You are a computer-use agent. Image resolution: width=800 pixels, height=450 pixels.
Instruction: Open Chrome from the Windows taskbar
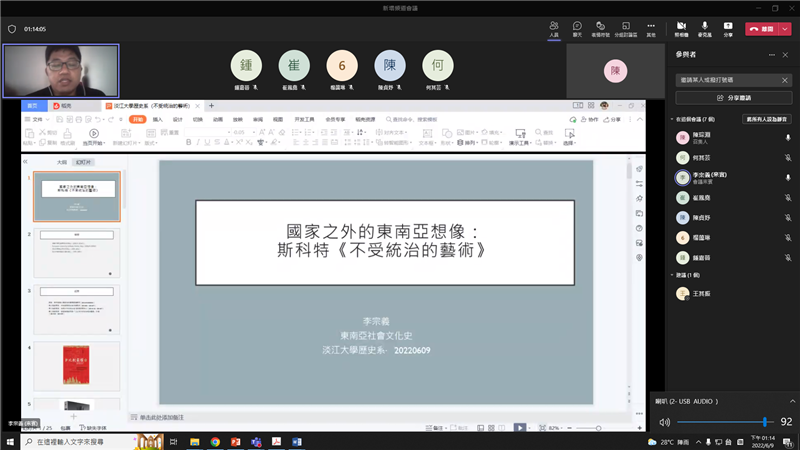tap(215, 441)
